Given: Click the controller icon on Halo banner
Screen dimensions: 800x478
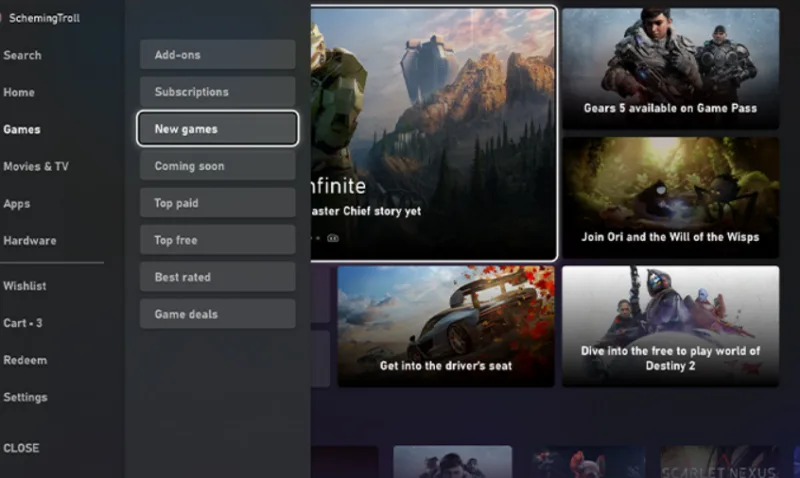Looking at the screenshot, I should (333, 238).
